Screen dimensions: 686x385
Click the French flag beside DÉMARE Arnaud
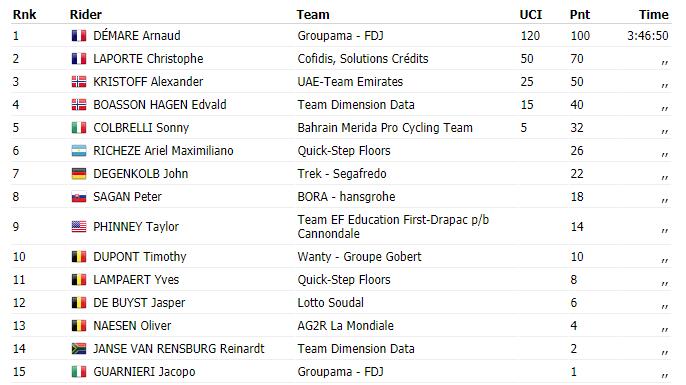79,36
